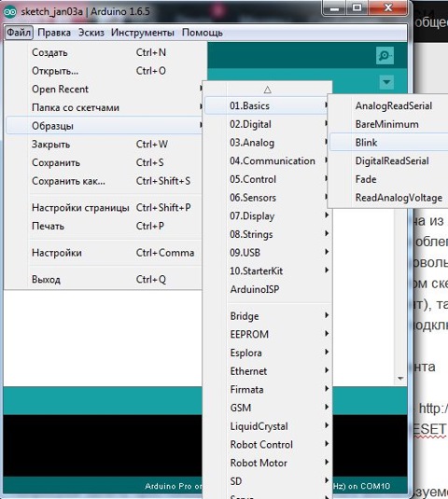Expand Robot Motor library examples
The width and height of the screenshot is (448, 499).
[x=268, y=463]
